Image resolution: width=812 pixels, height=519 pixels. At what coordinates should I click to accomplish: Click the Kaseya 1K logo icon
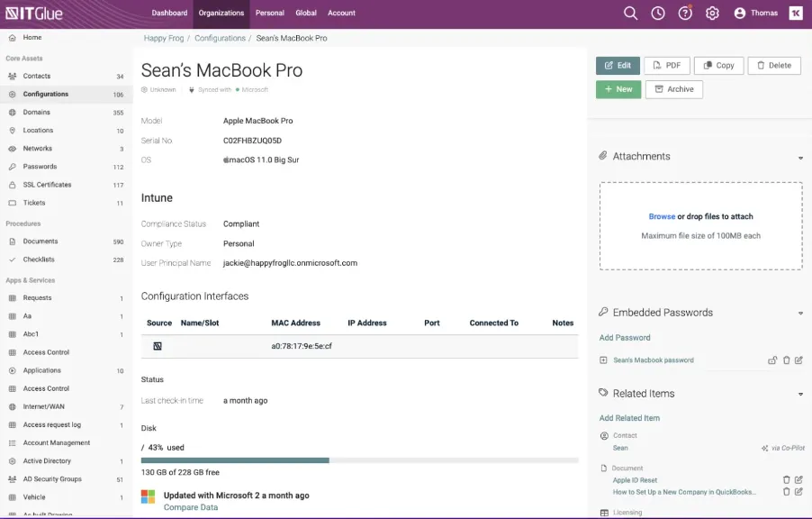[796, 14]
